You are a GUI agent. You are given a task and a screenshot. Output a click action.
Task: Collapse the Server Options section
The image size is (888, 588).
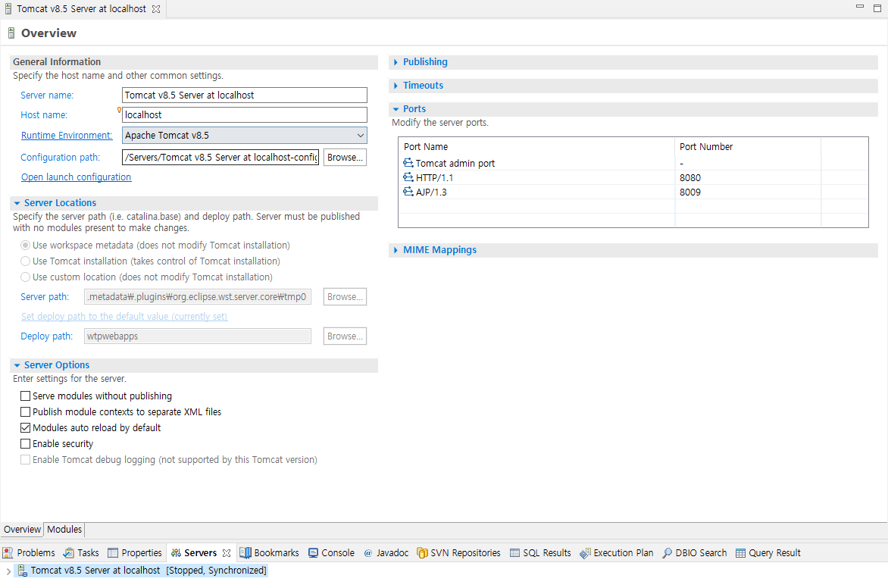(17, 365)
